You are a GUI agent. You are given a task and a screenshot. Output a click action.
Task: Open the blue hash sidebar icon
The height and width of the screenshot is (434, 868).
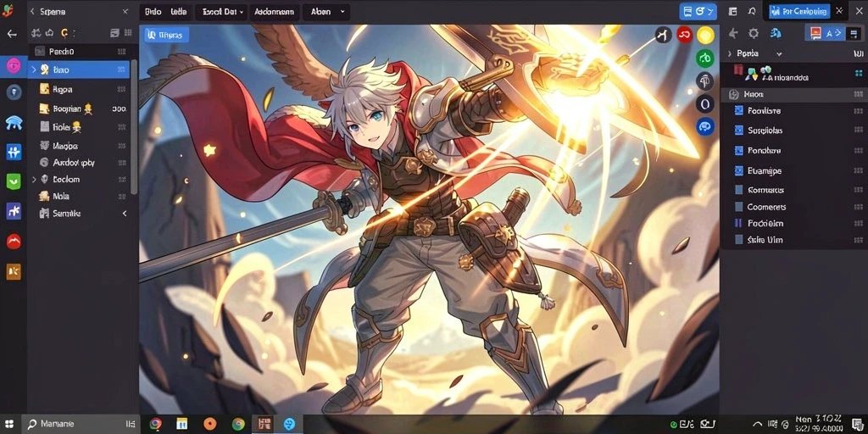[14, 152]
